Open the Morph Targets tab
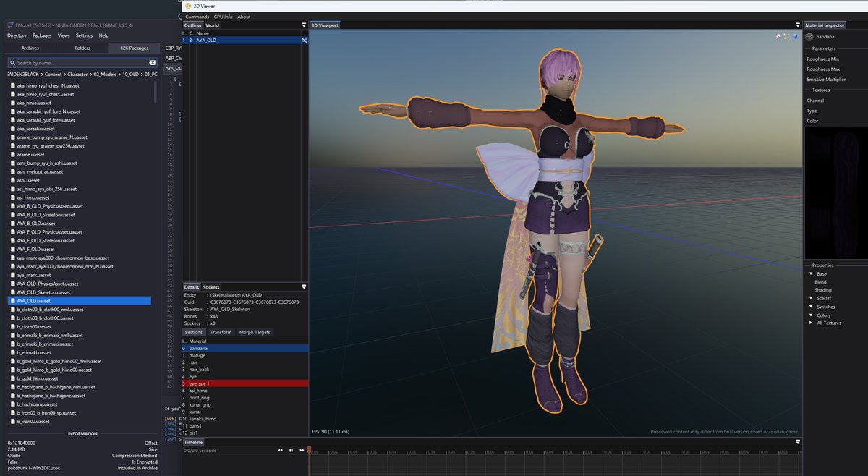Viewport: 868px width, 476px height. click(x=255, y=332)
